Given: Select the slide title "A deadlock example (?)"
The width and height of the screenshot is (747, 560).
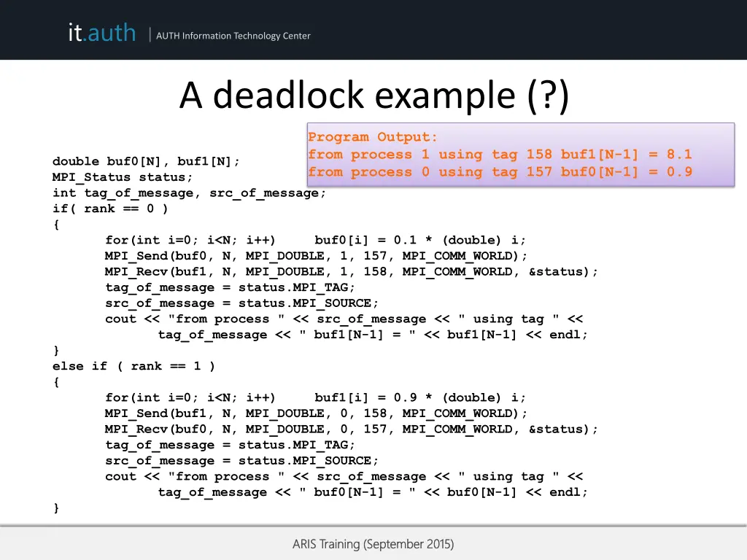Looking at the screenshot, I should (x=374, y=96).
